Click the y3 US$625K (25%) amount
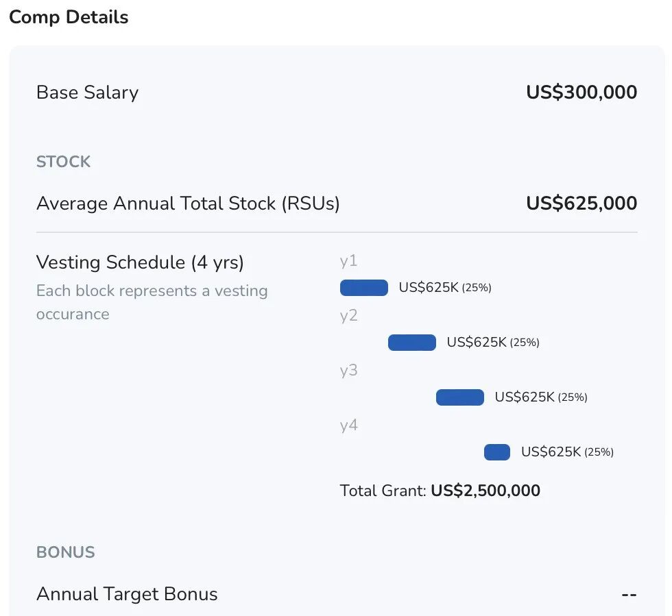672x616 pixels. (541, 397)
